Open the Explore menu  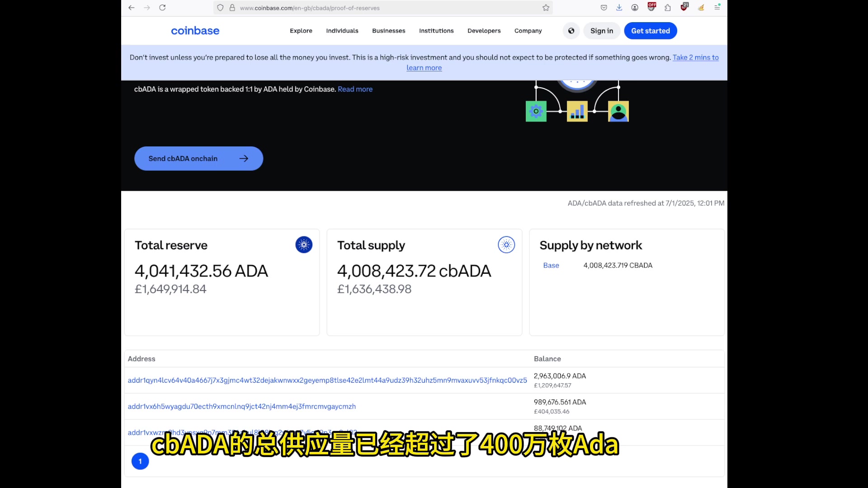(x=301, y=31)
